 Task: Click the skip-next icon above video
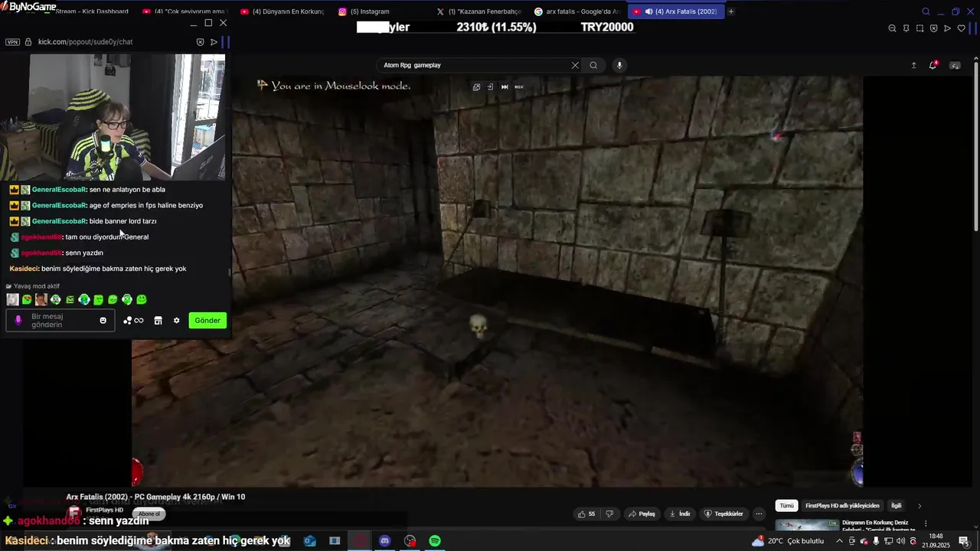[505, 86]
